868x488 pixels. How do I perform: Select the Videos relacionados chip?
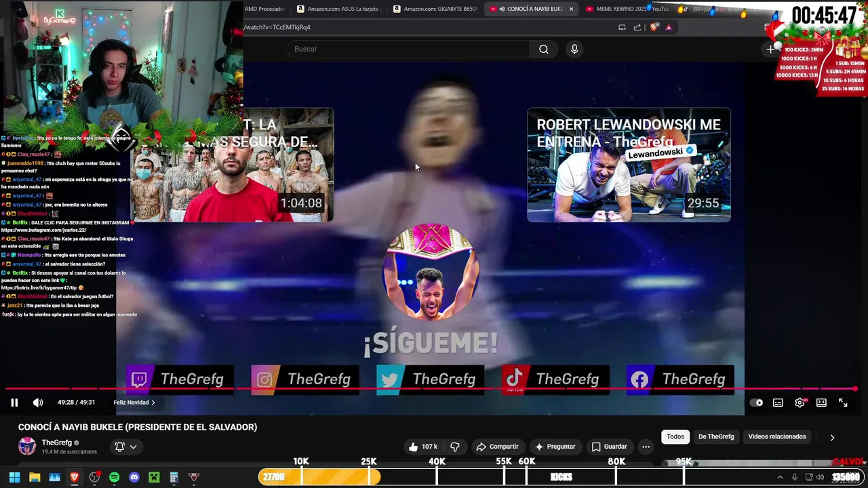(x=777, y=436)
